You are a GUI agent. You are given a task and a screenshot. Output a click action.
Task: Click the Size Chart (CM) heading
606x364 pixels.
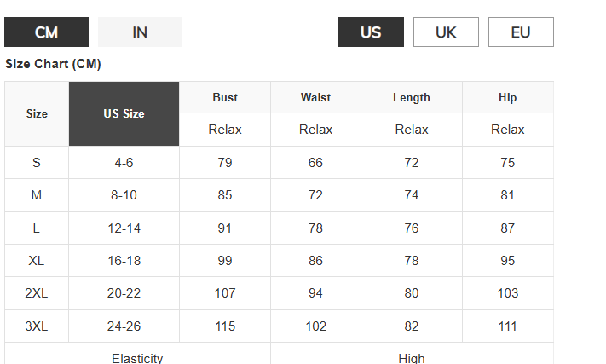click(53, 64)
